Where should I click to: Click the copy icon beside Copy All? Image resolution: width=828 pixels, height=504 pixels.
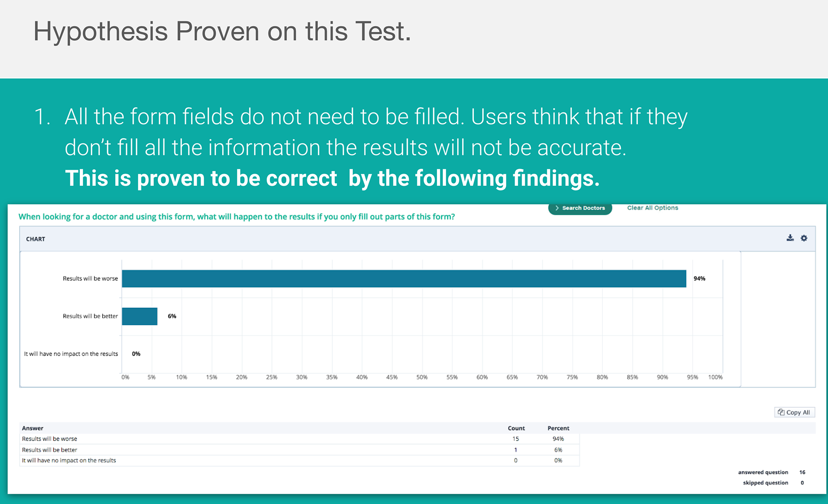pos(781,412)
